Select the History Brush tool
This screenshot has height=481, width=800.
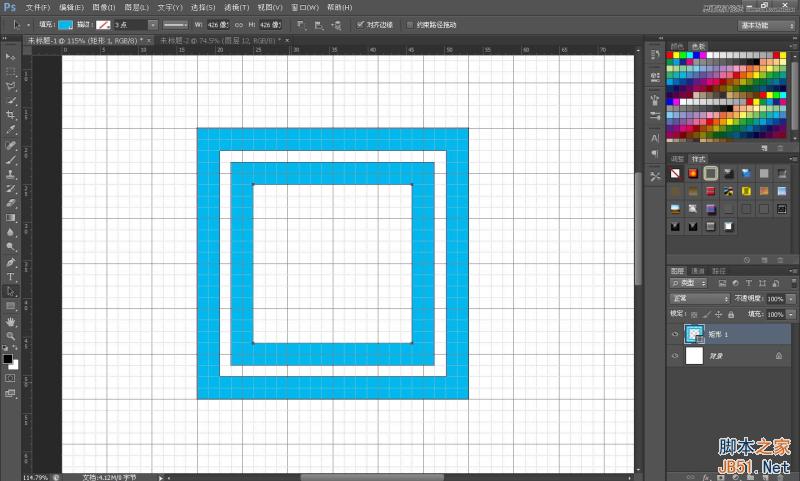point(10,188)
